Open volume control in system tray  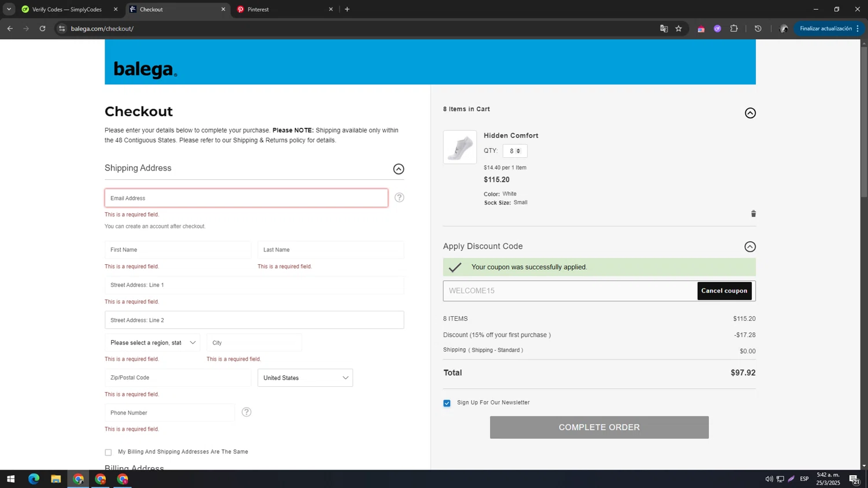click(769, 479)
